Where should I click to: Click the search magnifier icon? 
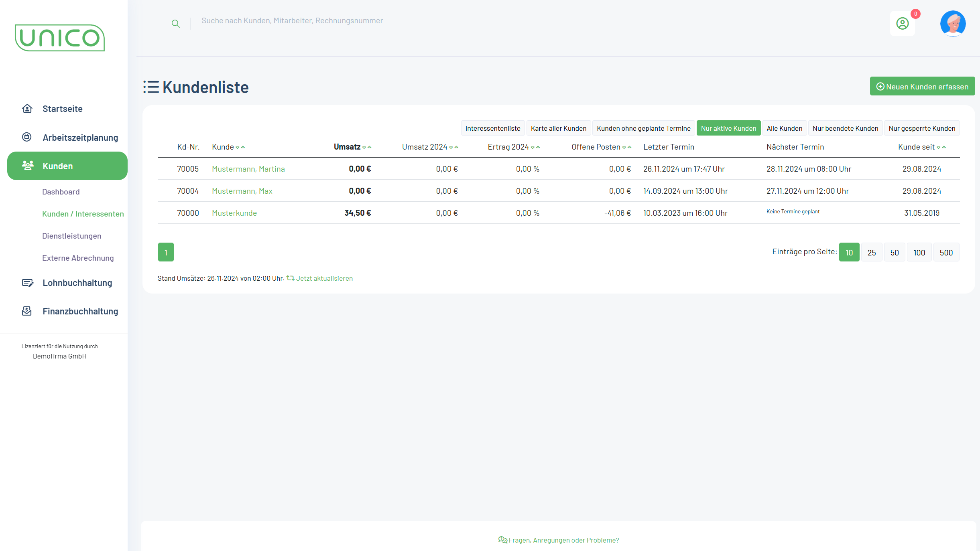(175, 24)
